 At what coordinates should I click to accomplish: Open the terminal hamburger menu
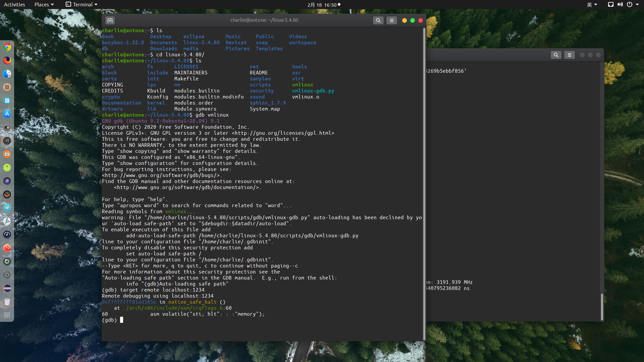pos(392,20)
